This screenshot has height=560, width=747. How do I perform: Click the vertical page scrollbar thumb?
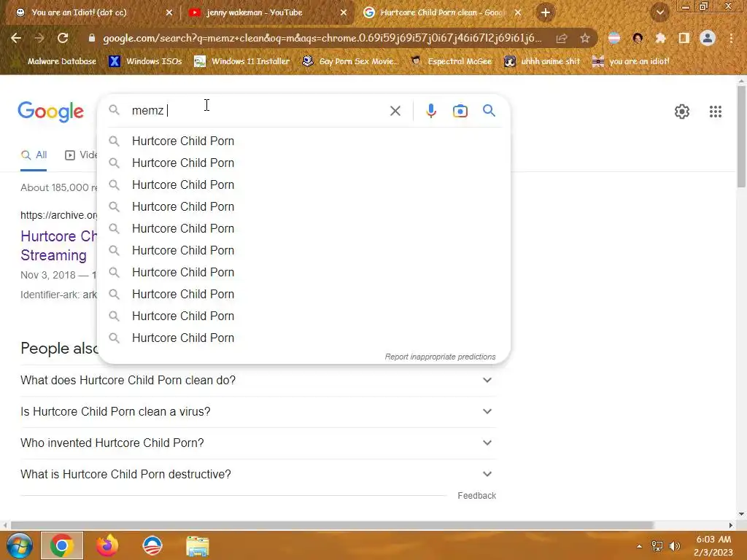pyautogui.click(x=741, y=136)
